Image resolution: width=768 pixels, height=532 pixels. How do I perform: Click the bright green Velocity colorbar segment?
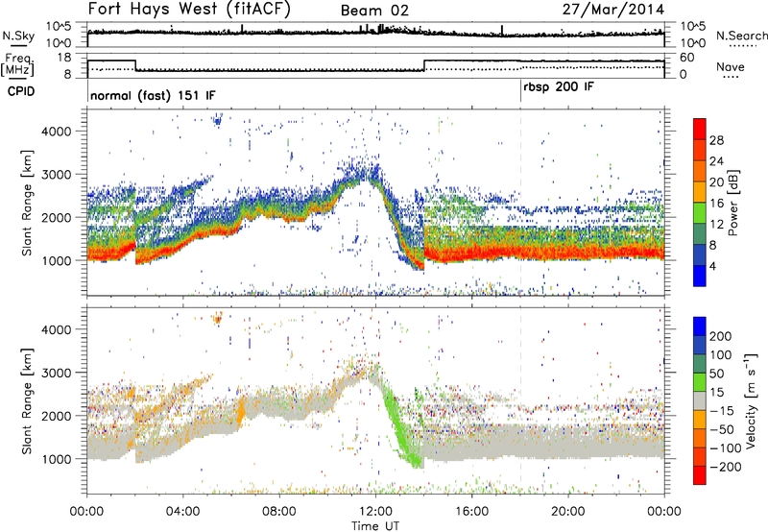click(x=700, y=382)
